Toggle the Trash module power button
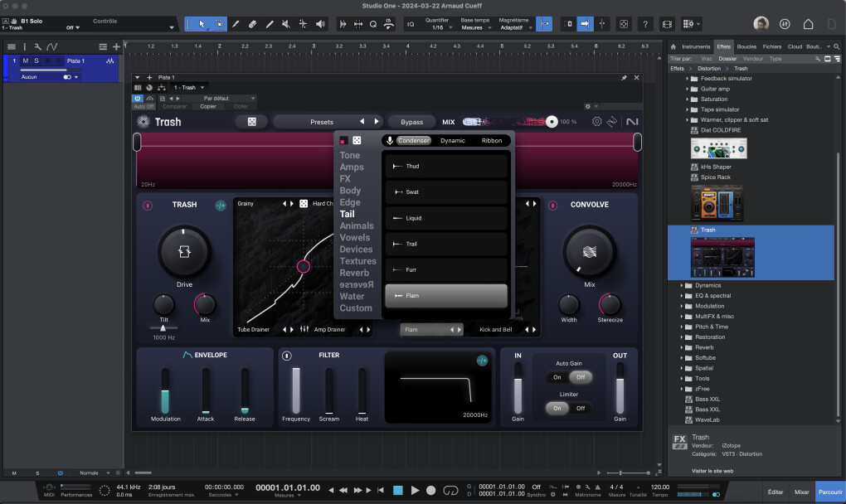The height and width of the screenshot is (504, 846). tap(148, 205)
